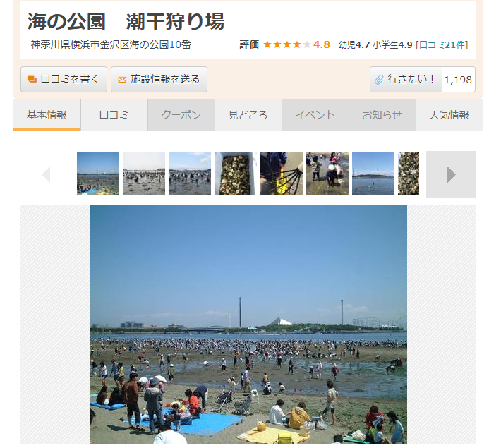
Task: Show next photos with right arrow
Action: (451, 174)
